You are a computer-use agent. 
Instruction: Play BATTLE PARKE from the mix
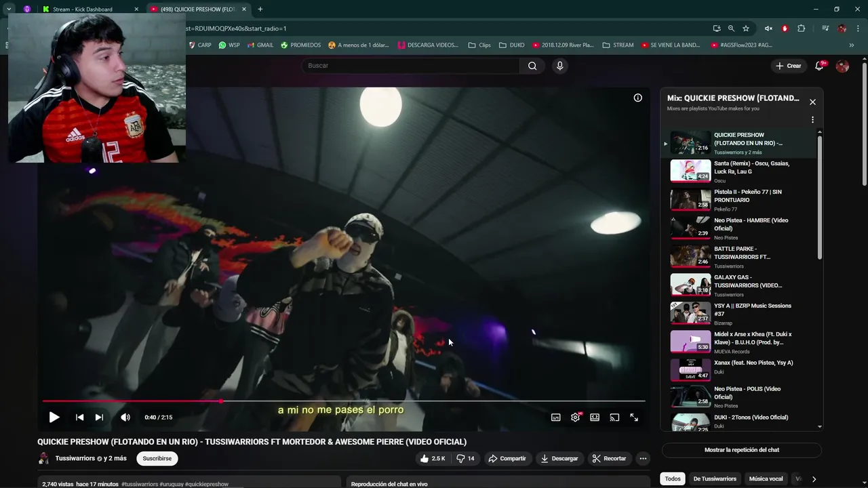click(739, 257)
